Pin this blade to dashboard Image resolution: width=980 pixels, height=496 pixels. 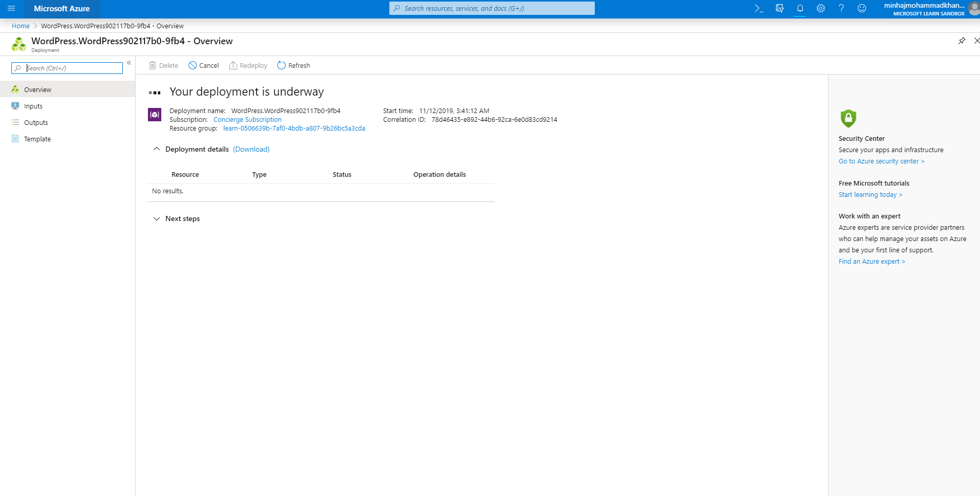(x=962, y=41)
